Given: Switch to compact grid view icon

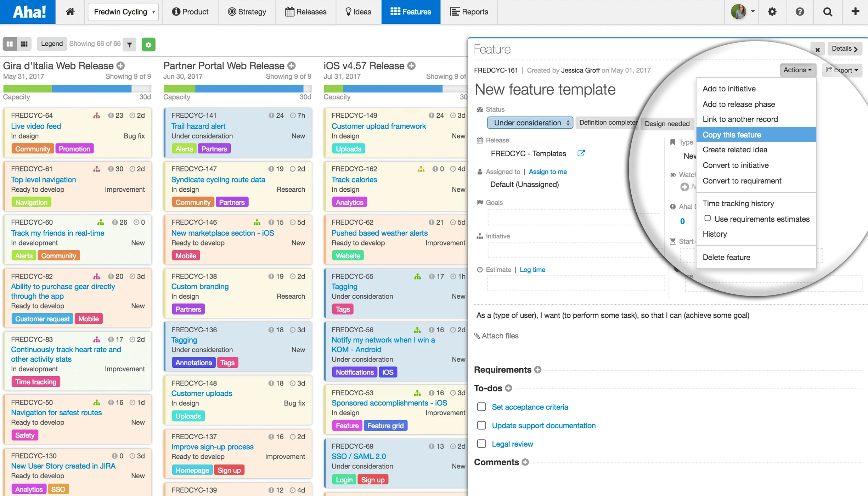Looking at the screenshot, I should click(24, 44).
